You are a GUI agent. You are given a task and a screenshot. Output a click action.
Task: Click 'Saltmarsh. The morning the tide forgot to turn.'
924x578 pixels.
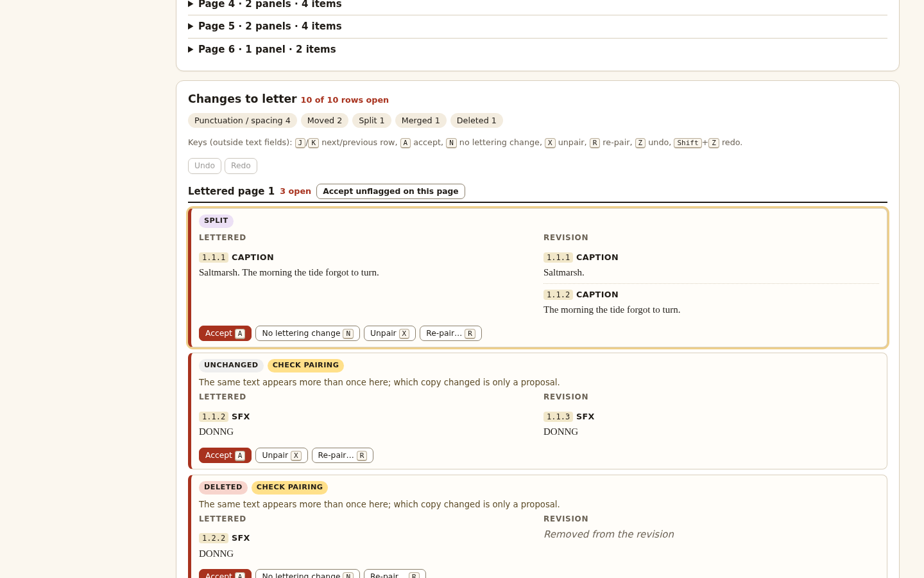point(289,272)
